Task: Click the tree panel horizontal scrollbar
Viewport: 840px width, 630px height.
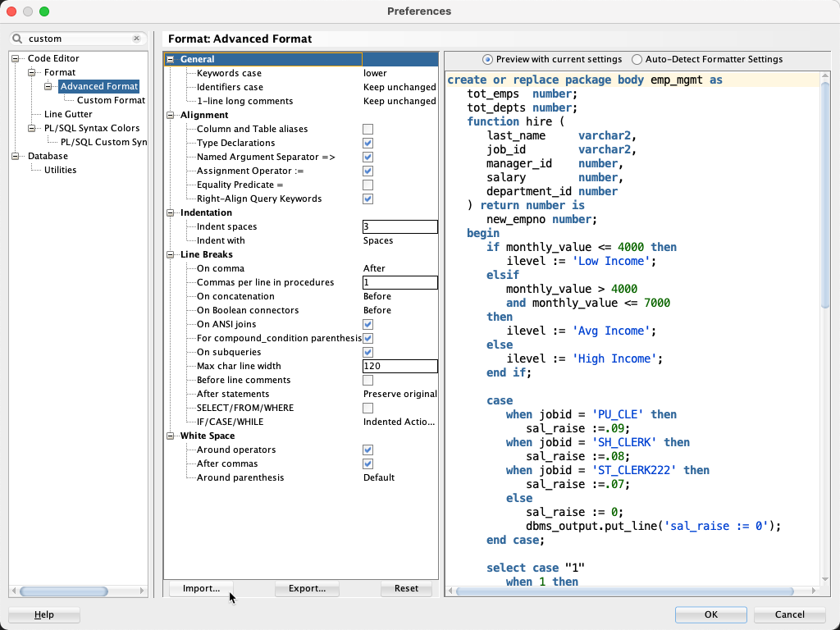Action: (64, 591)
